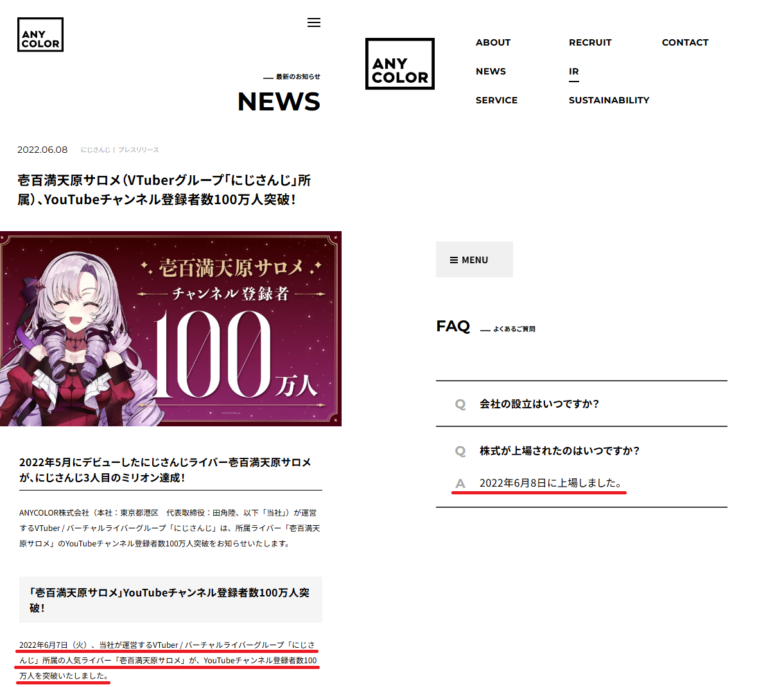Click the large ANYCOLOR logo beside the navigation
This screenshot has width=784, height=687.
point(400,64)
